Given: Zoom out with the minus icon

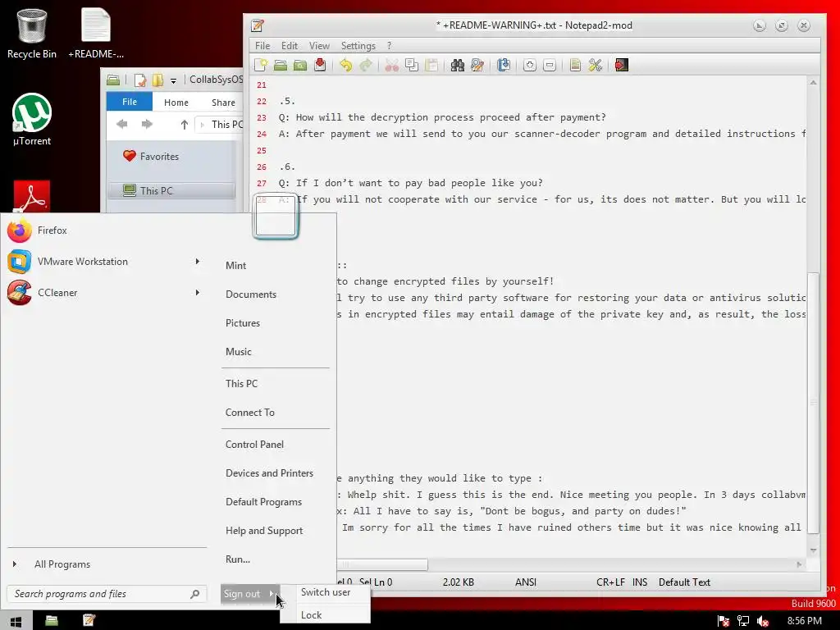Looking at the screenshot, I should click(x=549, y=66).
